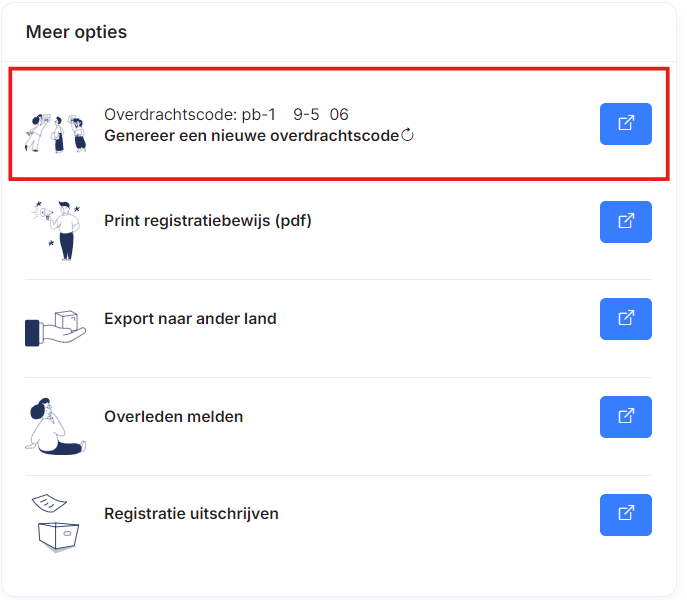Screen dimensions: 687x600
Task: Select the Overleden melden text
Action: click(173, 417)
